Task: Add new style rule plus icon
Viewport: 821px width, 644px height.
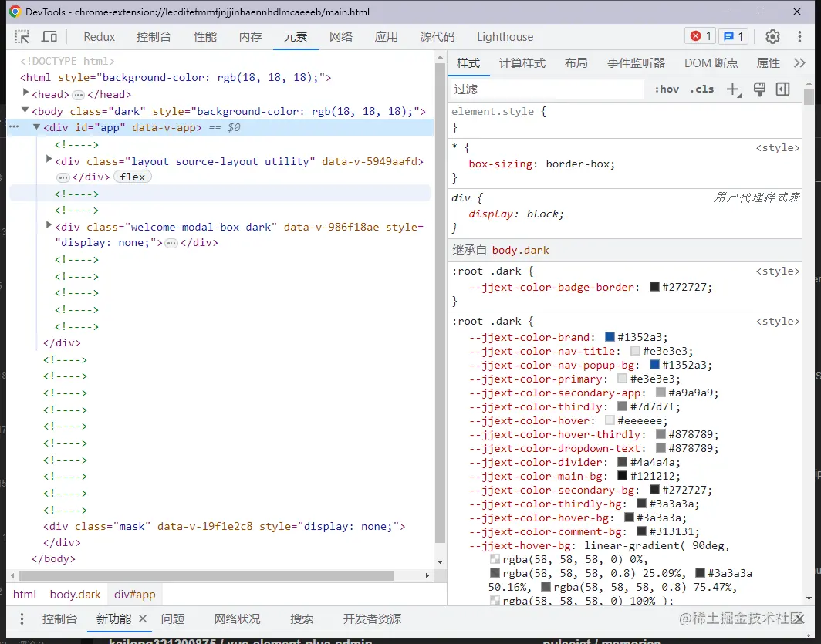Action: tap(733, 89)
